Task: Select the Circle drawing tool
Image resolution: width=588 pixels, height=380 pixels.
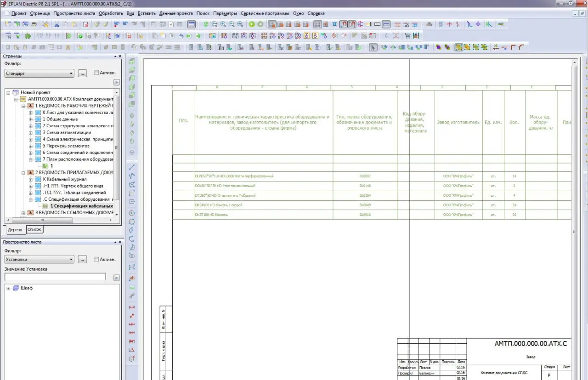Action: point(132,213)
